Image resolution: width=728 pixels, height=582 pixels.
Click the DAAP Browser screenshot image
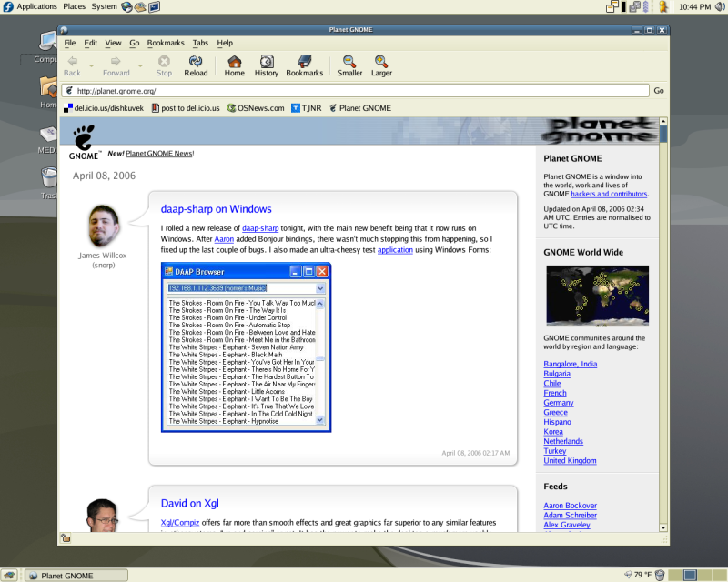(246, 347)
